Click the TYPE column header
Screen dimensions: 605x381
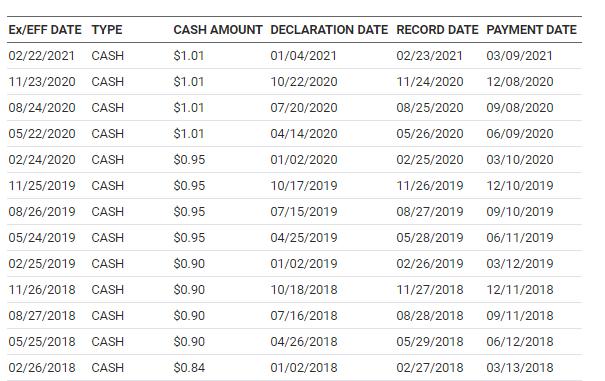point(107,30)
